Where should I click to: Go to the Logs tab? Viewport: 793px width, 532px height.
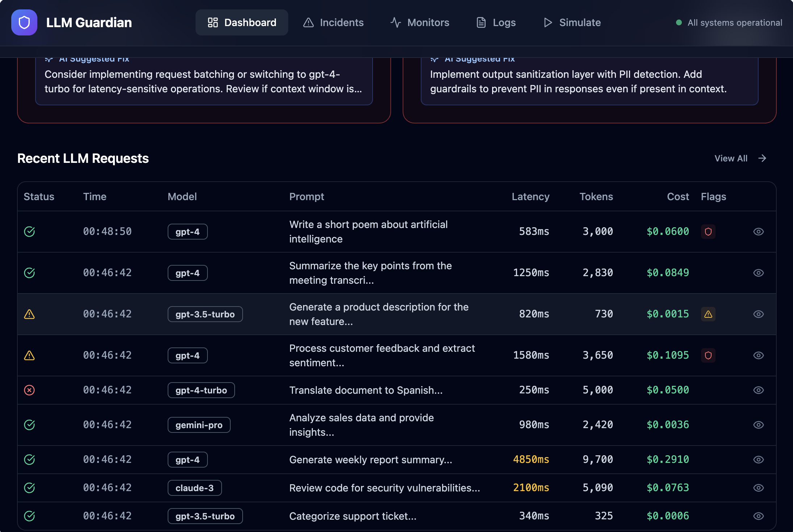(x=496, y=22)
